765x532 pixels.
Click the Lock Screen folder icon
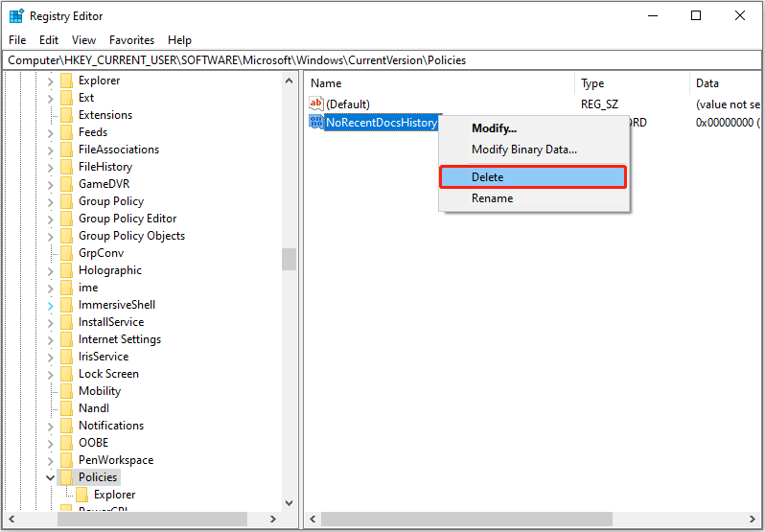[66, 374]
